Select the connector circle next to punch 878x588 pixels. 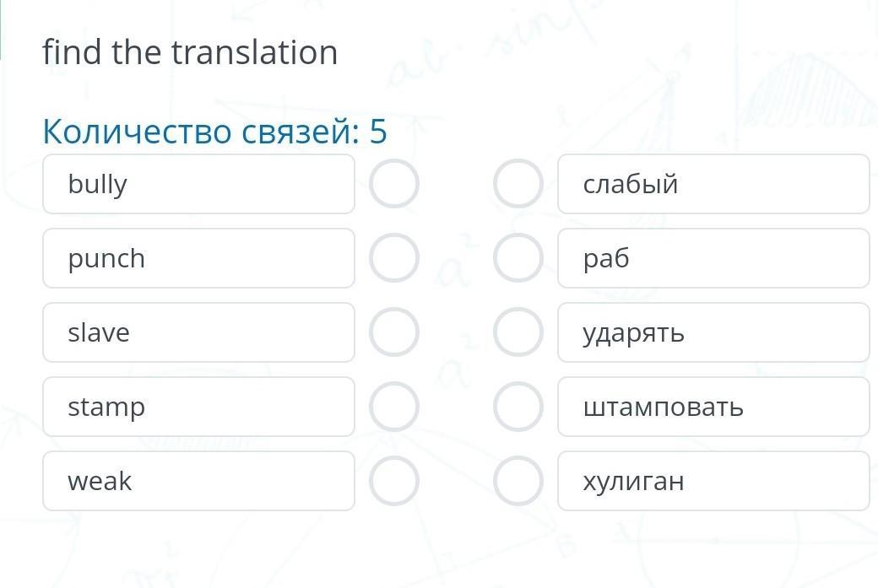394,258
